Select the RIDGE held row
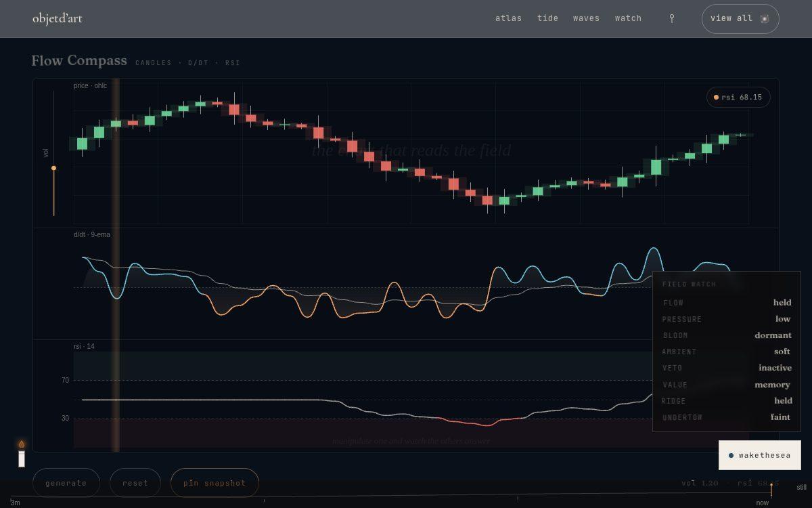Image resolution: width=812 pixels, height=508 pixels. click(x=727, y=401)
